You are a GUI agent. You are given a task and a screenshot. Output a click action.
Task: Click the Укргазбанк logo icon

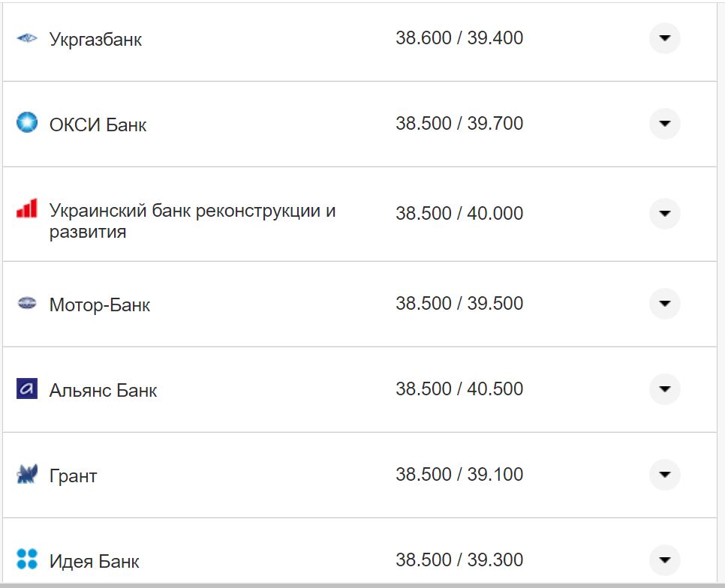27,38
